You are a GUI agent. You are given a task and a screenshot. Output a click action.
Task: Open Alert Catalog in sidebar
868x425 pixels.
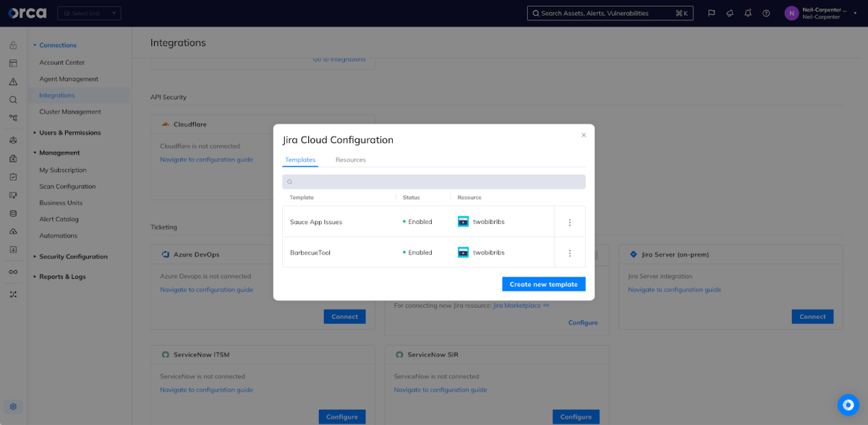click(x=59, y=219)
